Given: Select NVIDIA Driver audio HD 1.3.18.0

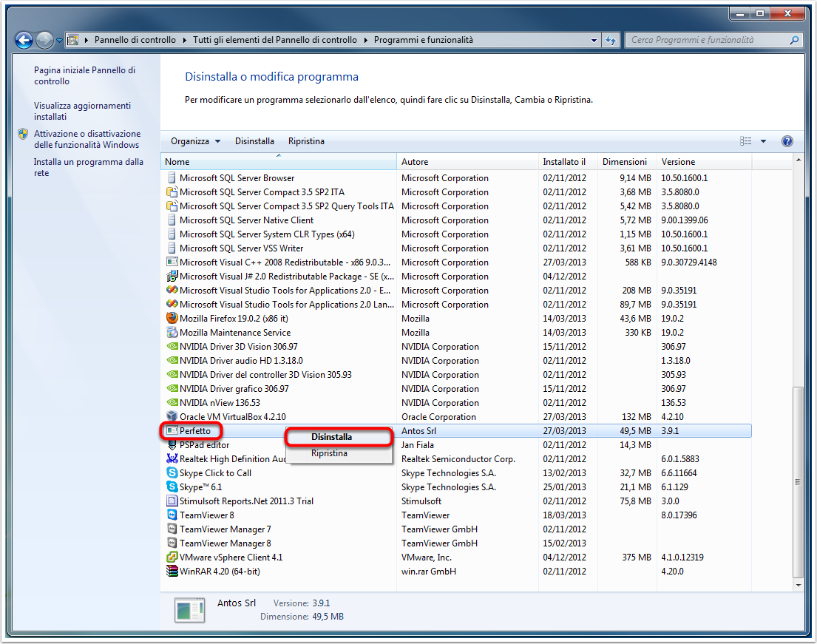Looking at the screenshot, I should pyautogui.click(x=456, y=360).
